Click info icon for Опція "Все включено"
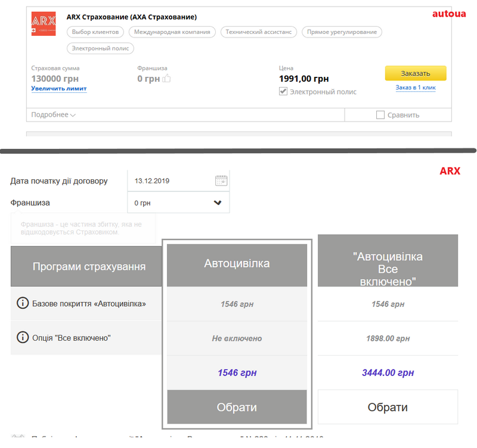477x448 pixels. (23, 338)
